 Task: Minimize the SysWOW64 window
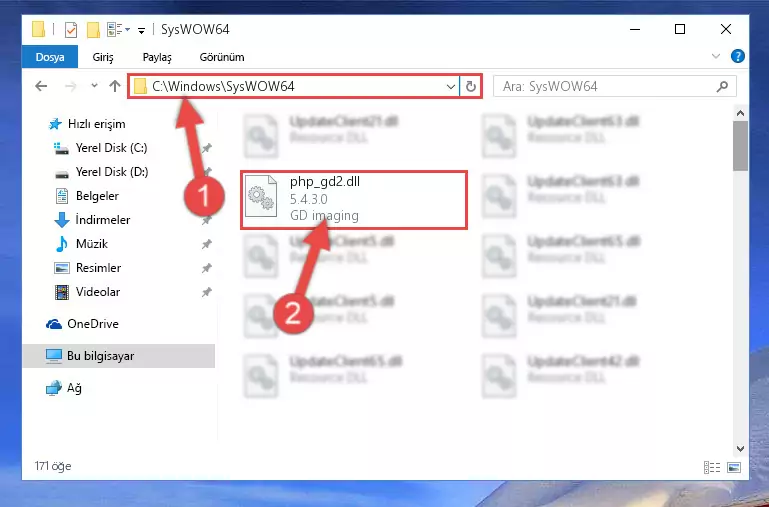pos(635,29)
